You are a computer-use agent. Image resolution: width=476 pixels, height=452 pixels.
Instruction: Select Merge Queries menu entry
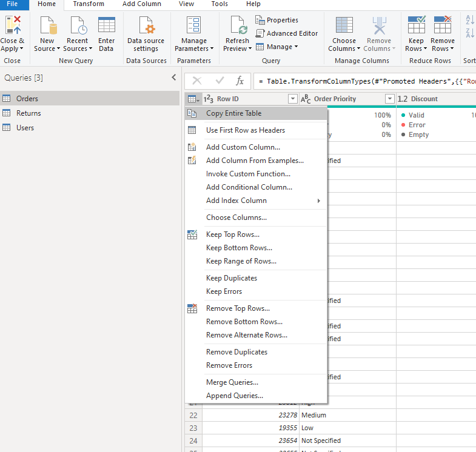(256, 383)
